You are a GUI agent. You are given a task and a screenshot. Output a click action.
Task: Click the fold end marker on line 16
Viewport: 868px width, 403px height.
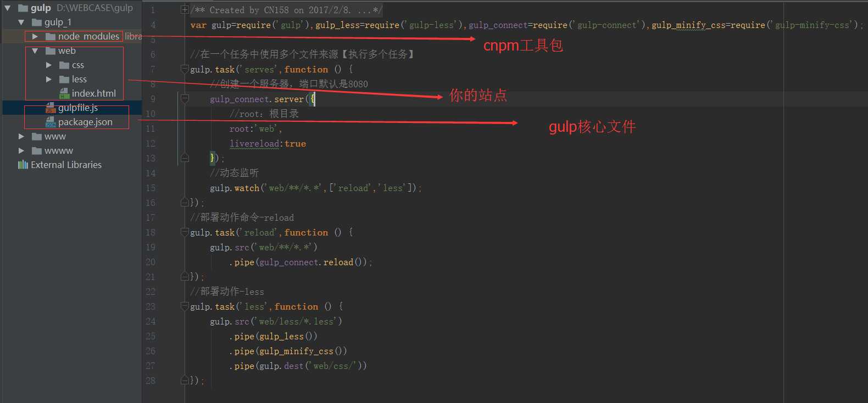coord(185,203)
